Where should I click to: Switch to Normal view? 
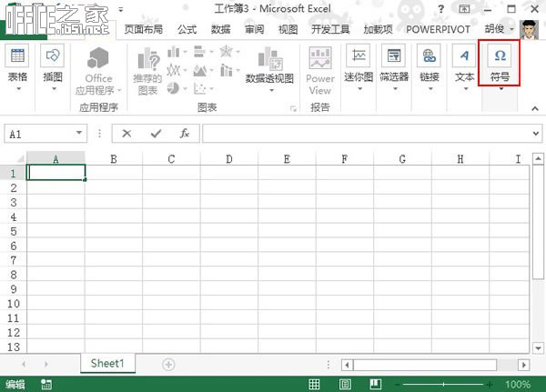[314, 385]
